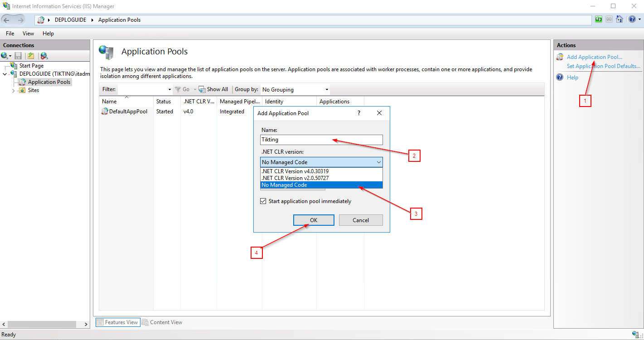The height and width of the screenshot is (340, 644).
Task: Click the Delete Connection icon in Connections toolbar
Action: coord(44,56)
